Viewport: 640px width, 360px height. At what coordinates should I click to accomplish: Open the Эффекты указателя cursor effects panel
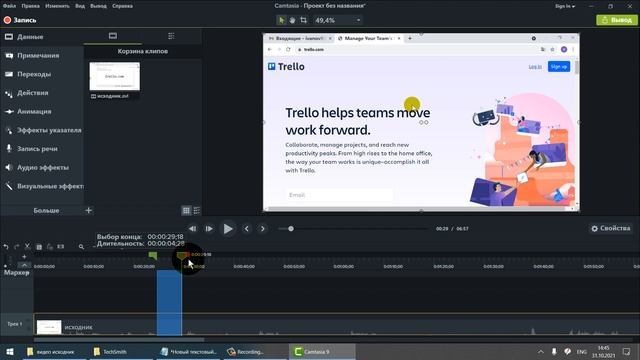point(43,130)
